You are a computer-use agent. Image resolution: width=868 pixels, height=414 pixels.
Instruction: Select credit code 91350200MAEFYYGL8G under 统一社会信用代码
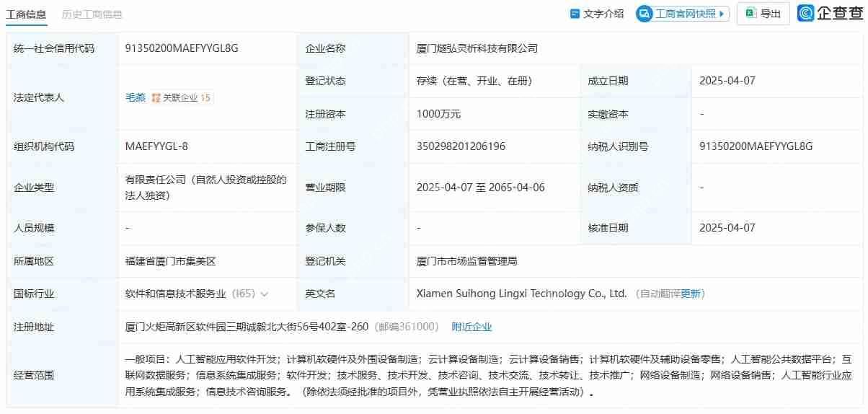[182, 48]
